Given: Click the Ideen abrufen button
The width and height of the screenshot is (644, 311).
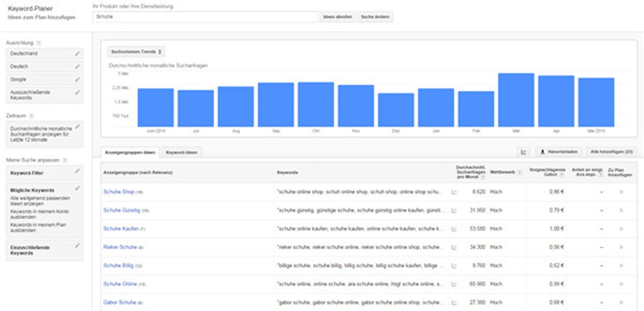Looking at the screenshot, I should (337, 17).
